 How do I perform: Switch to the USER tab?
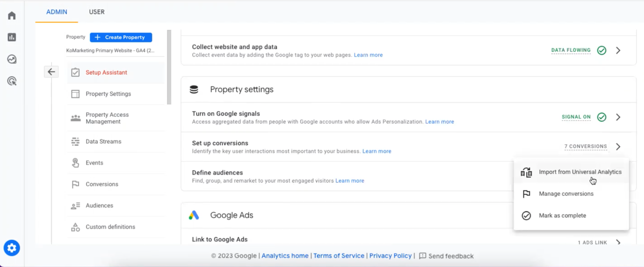point(97,12)
